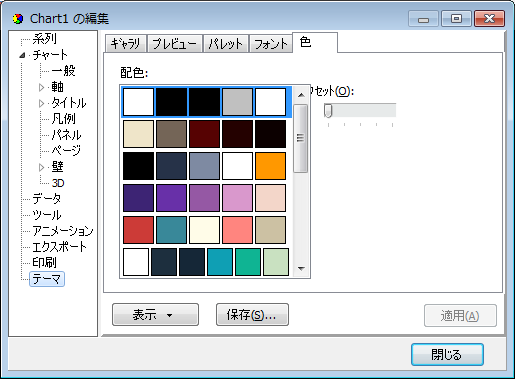
Task: Pick the dark red swatch in second row
Action: (204, 134)
